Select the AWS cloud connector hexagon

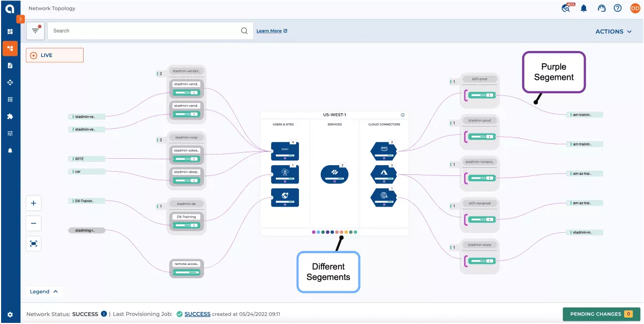tap(383, 151)
